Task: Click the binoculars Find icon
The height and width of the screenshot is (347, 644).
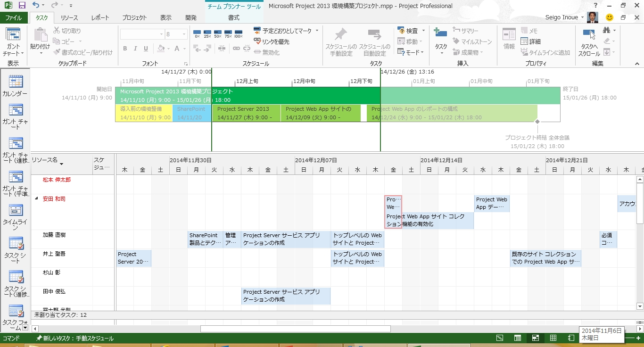Action: (607, 30)
